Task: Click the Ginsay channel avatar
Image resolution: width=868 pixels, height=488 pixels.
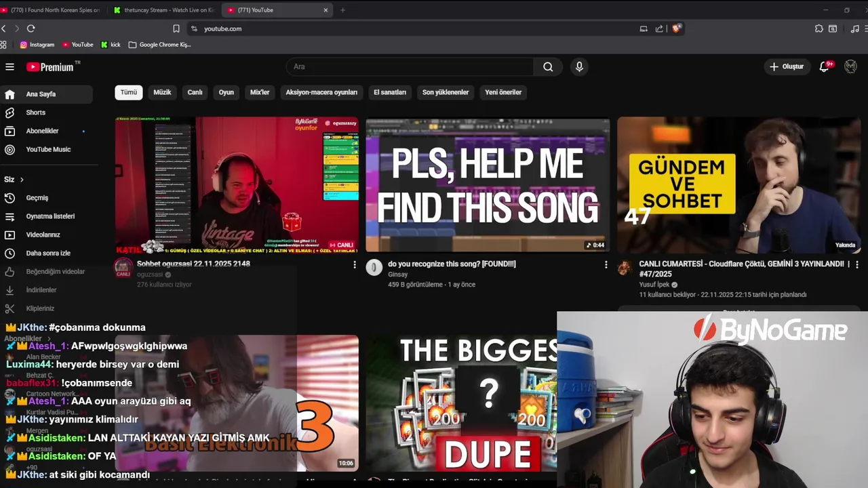Action: [374, 267]
